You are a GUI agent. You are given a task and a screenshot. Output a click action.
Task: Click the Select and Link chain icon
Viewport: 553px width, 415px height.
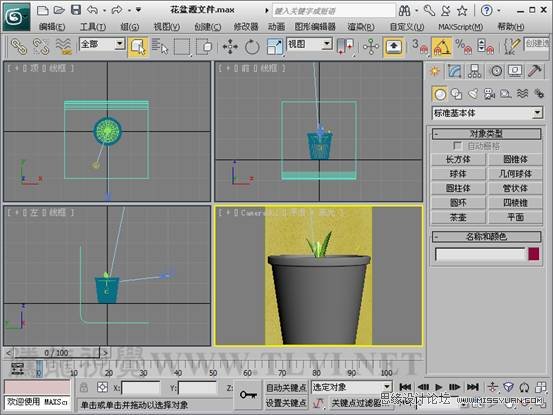click(19, 47)
